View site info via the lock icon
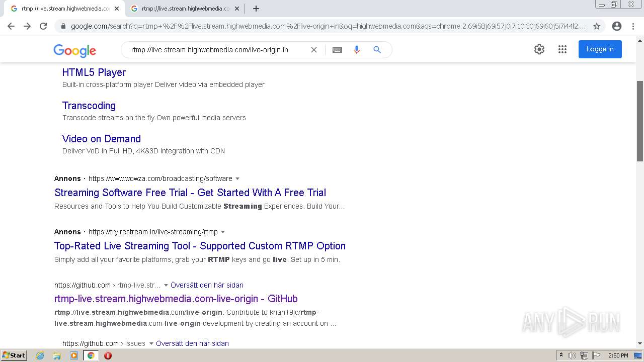This screenshot has width=644, height=362. click(63, 26)
